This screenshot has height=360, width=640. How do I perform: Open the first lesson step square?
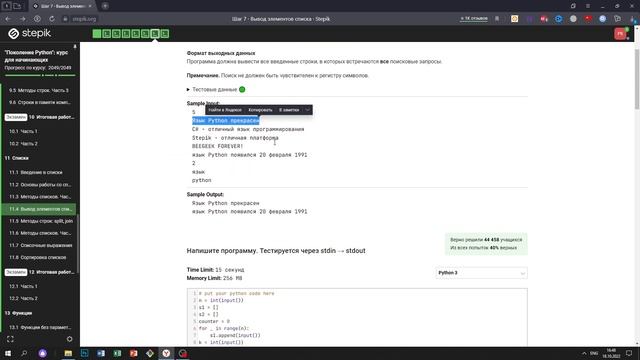coord(97,34)
